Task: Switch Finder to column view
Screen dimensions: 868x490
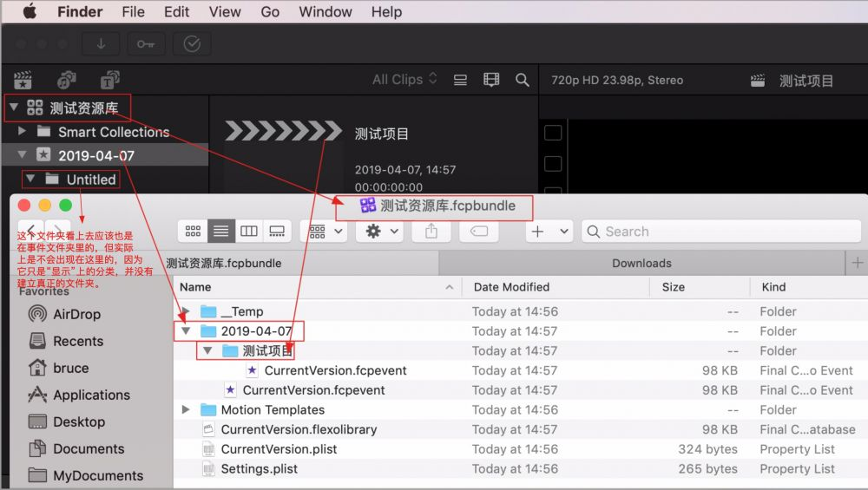Action: point(248,232)
